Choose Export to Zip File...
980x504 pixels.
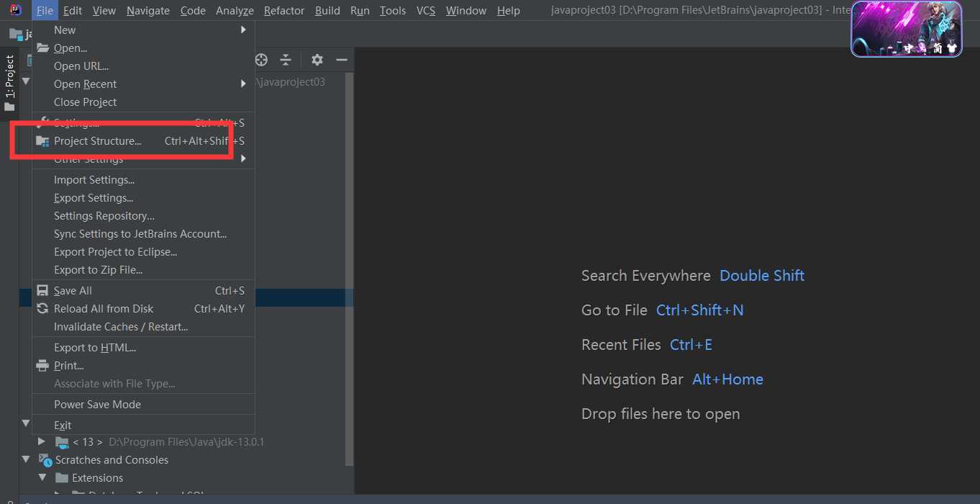[x=144, y=270]
